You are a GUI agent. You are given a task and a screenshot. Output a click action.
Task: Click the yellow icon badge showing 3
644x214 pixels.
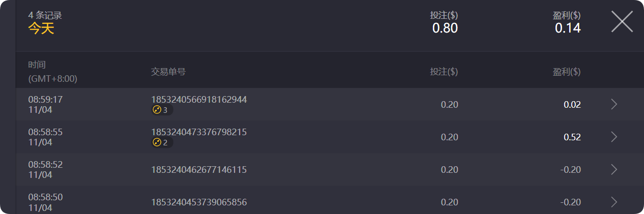tap(161, 110)
